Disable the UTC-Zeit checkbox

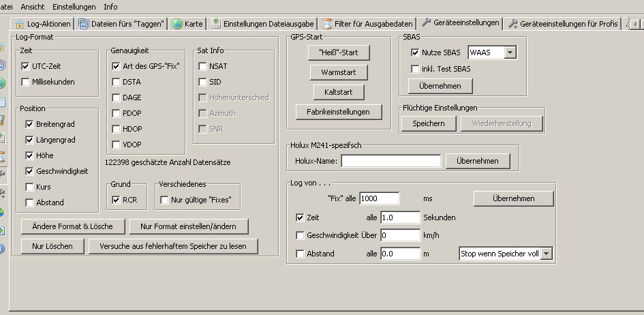26,66
